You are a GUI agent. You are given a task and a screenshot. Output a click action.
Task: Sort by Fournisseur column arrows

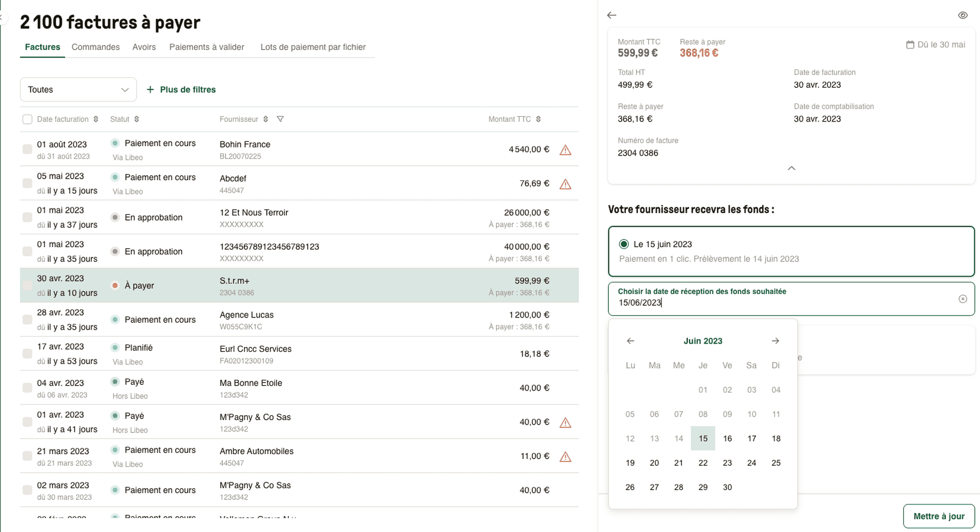(x=265, y=119)
